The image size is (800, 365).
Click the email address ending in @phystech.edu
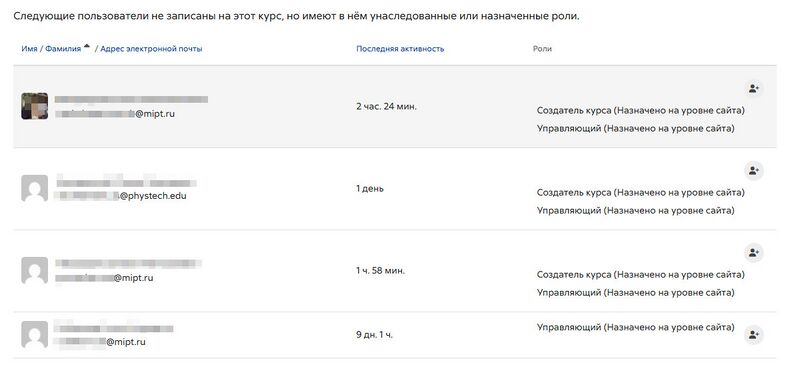tap(121, 196)
